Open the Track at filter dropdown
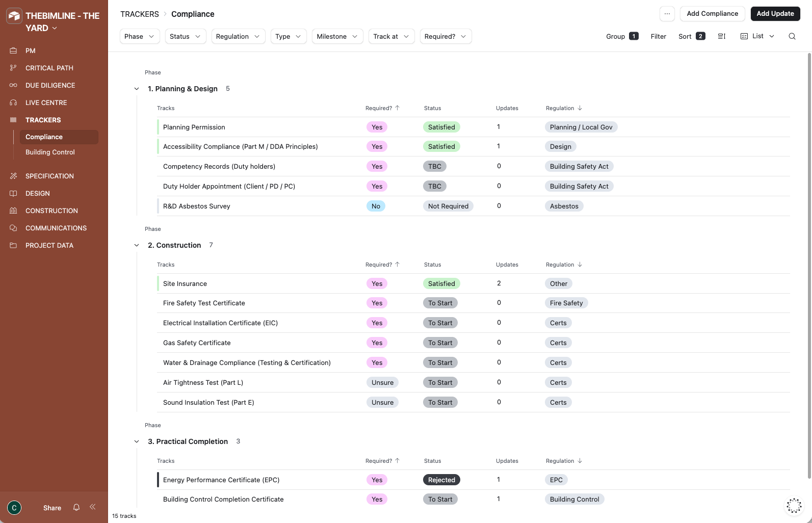 (x=391, y=36)
